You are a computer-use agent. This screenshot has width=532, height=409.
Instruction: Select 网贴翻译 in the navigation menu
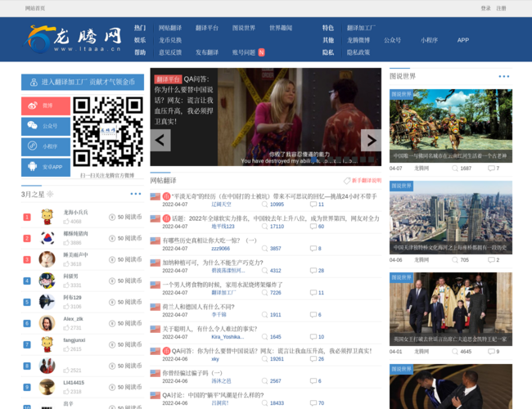(x=171, y=28)
